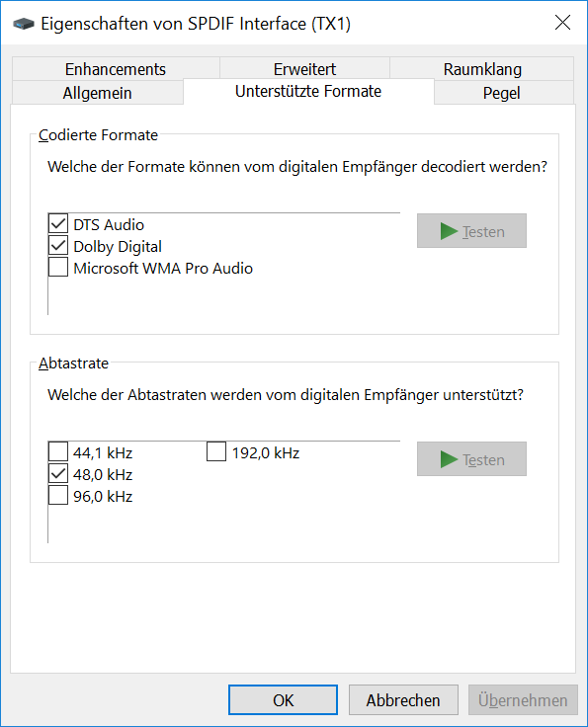This screenshot has height=727, width=588.
Task: Uncheck the Dolby Digital format
Action: pyautogui.click(x=58, y=246)
